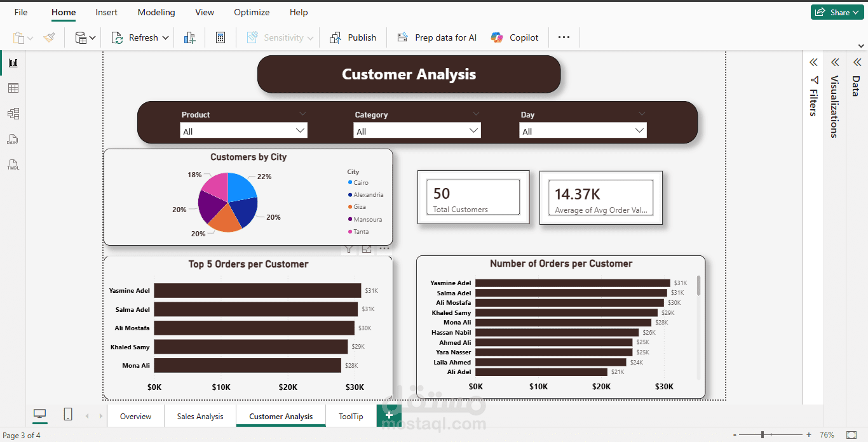This screenshot has width=868, height=442.
Task: Click Prep data for AI button
Action: pyautogui.click(x=437, y=37)
